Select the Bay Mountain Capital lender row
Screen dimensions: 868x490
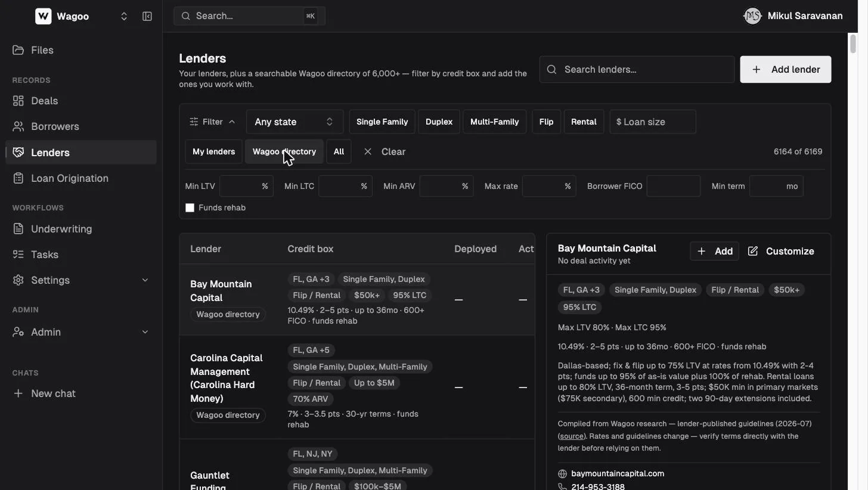click(357, 299)
